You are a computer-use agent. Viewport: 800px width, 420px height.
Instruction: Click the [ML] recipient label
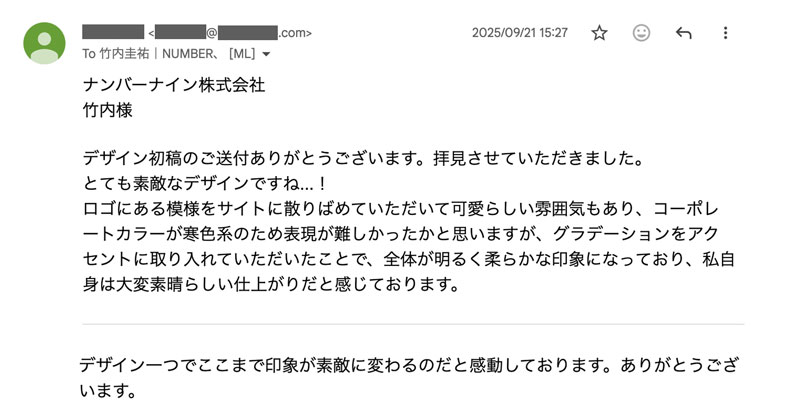click(x=243, y=53)
